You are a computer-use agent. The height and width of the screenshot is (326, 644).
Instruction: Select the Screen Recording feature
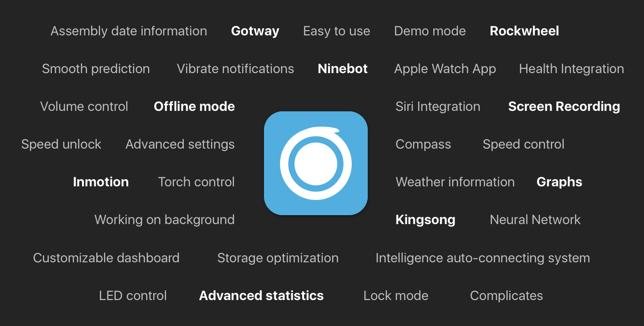[564, 107]
